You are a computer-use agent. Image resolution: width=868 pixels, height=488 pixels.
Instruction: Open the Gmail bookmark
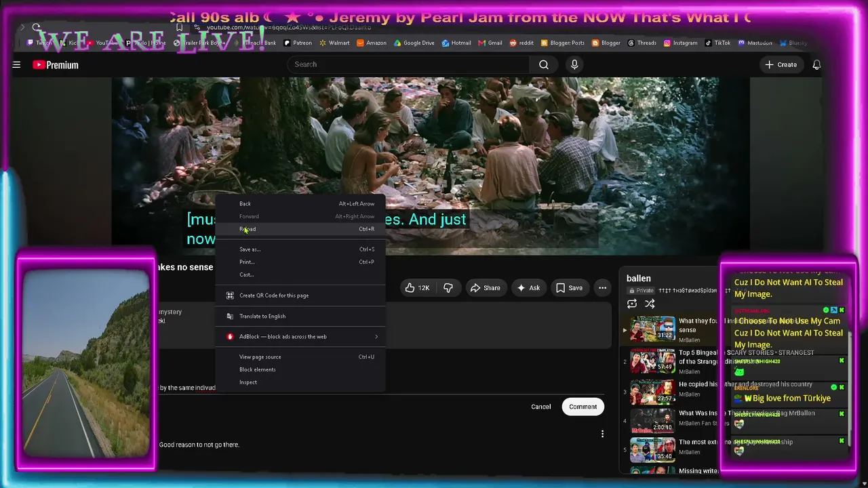click(x=490, y=43)
